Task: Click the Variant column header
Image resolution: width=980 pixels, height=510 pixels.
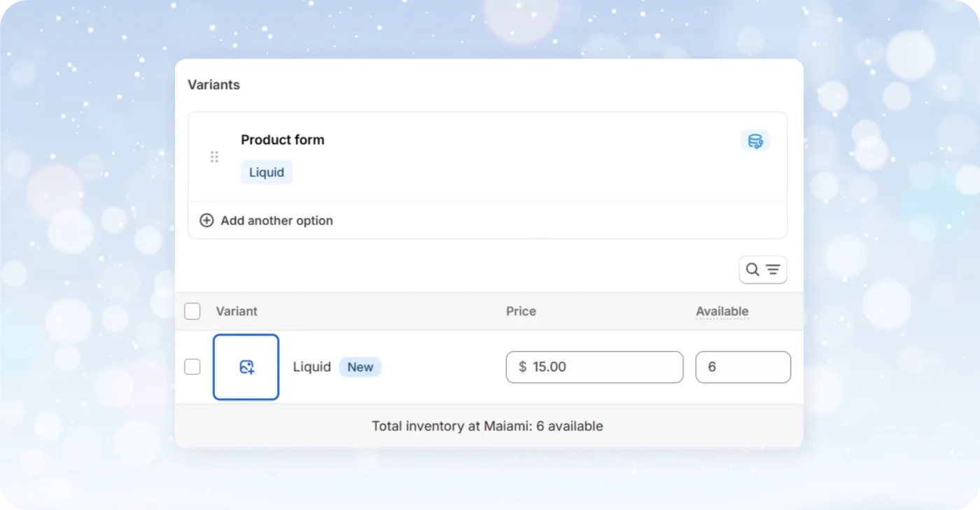Action: 237,311
